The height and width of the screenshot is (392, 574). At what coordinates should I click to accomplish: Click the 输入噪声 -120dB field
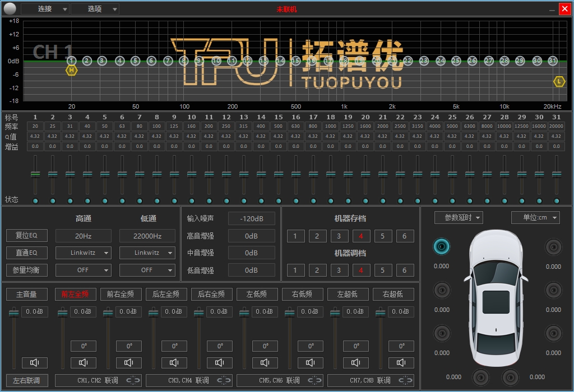[x=252, y=218]
